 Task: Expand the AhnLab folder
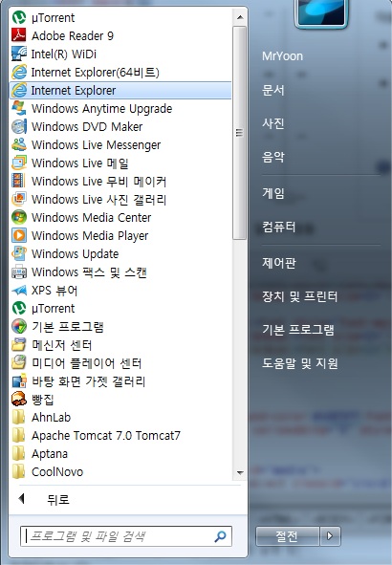41,417
